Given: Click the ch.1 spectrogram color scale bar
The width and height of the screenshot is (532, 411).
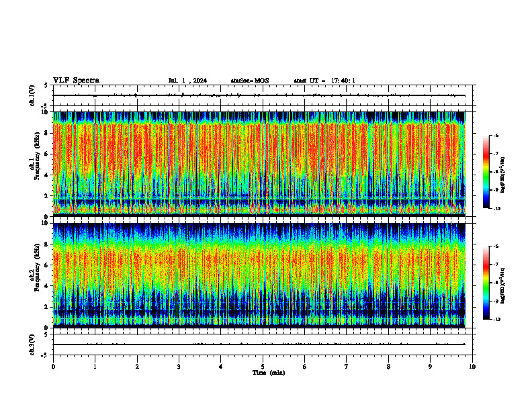Looking at the screenshot, I should [486, 172].
